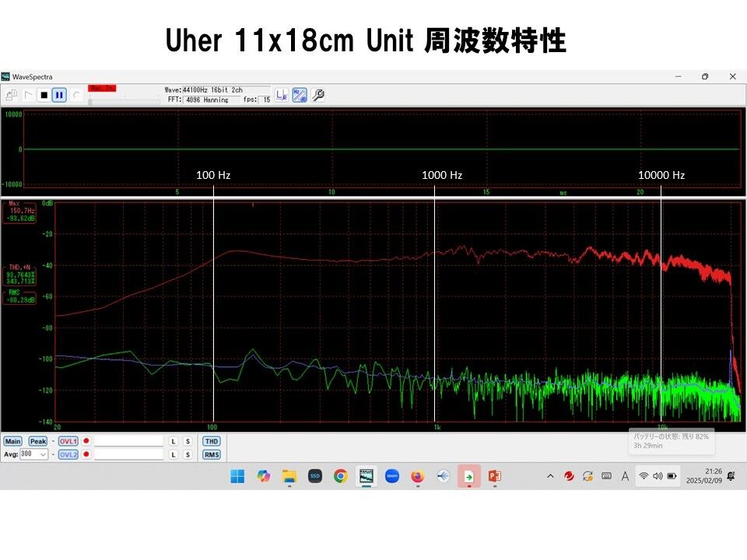Open the notification bell icon
The image size is (747, 560).
pos(731,476)
